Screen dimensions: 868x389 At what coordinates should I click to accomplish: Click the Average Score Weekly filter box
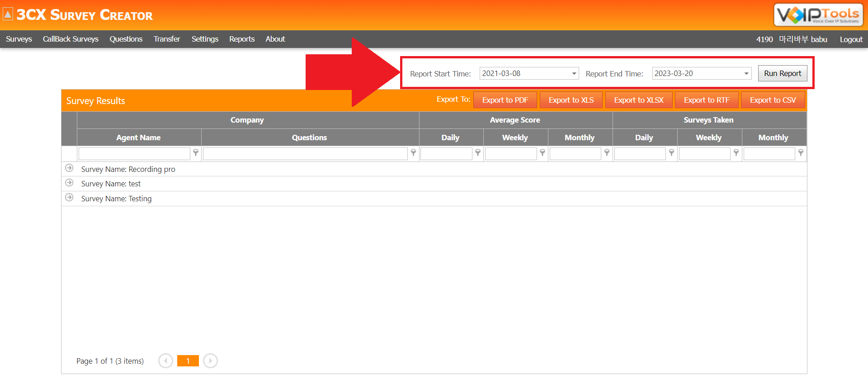point(511,154)
